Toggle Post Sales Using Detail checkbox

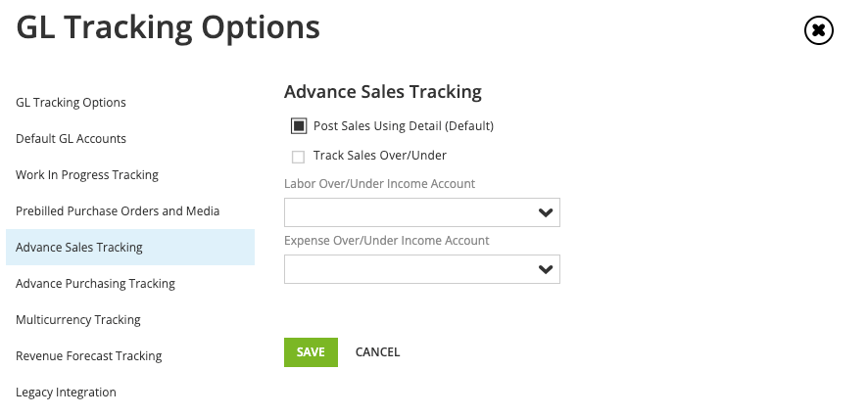[299, 126]
